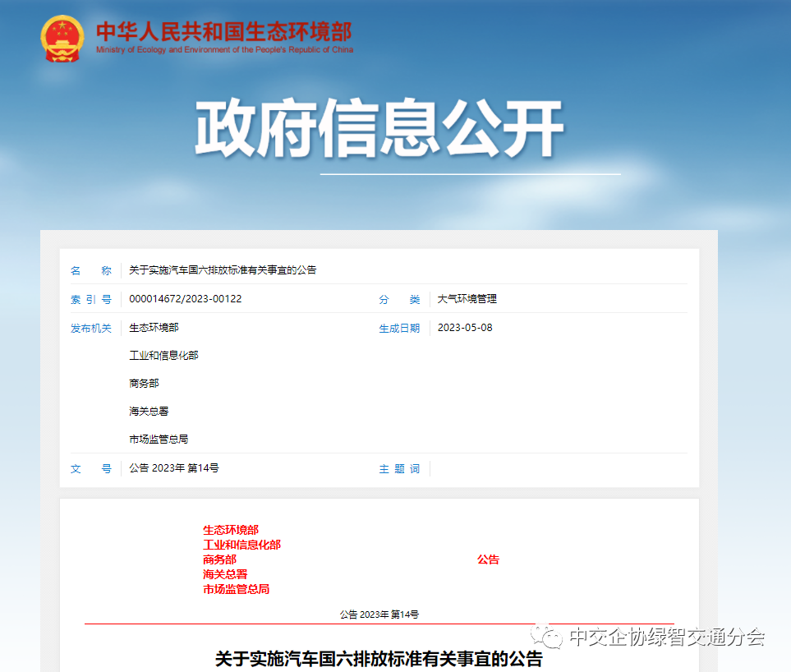Select 工业和信息化部 in the issuing agency list

[163, 356]
